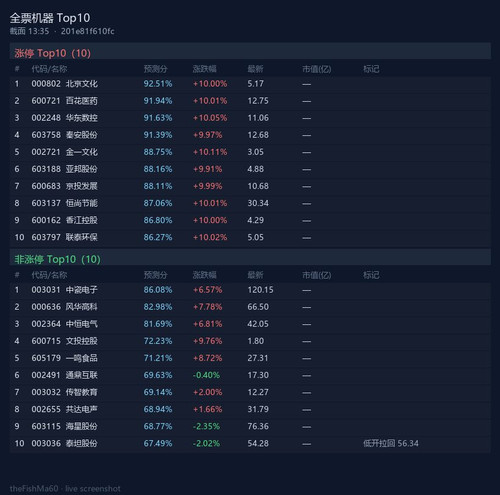Click latest price 1.80
Viewport: 500px width, 495px height.
coord(255,341)
